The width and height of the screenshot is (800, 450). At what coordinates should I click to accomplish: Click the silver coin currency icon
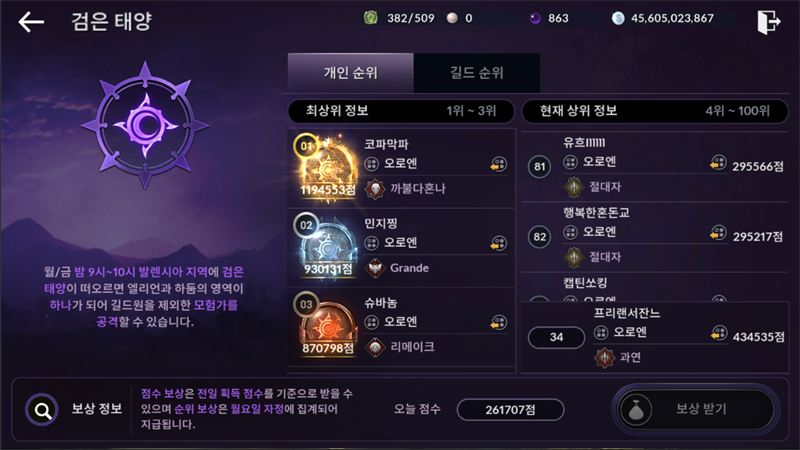[x=618, y=18]
